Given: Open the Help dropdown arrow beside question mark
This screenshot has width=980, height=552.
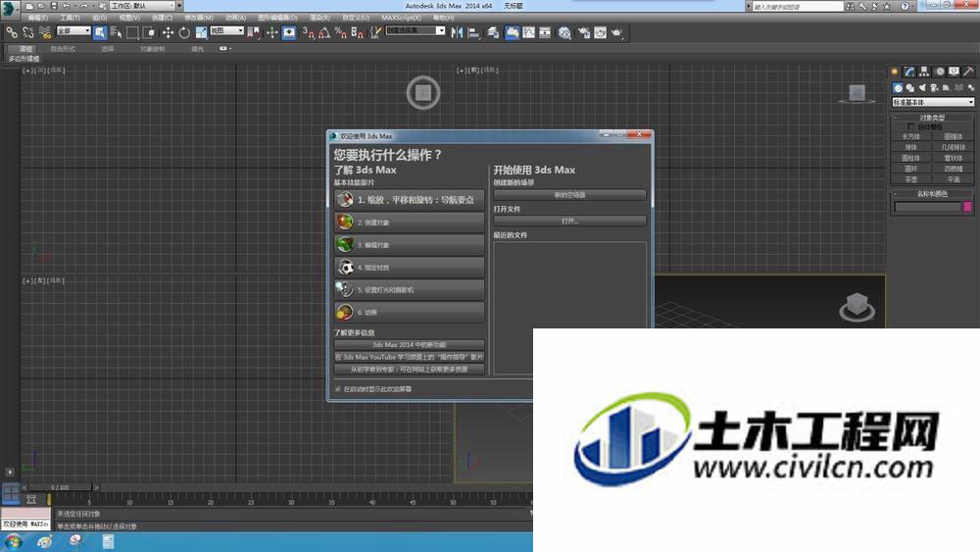Looking at the screenshot, I should point(914,6).
